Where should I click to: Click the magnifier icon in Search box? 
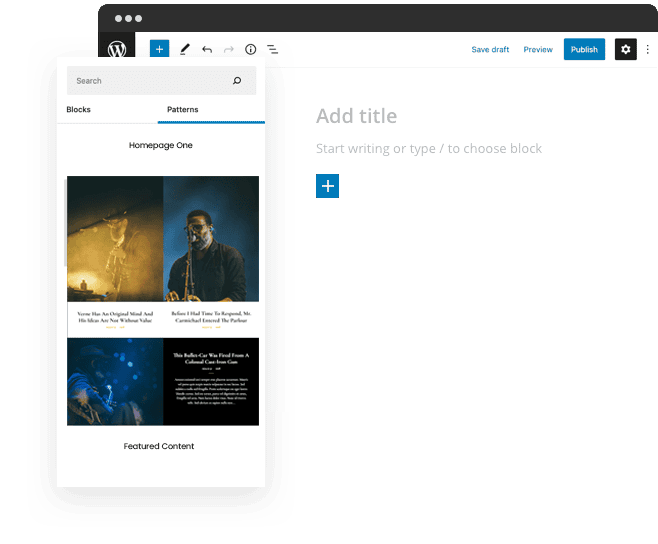[x=237, y=81]
